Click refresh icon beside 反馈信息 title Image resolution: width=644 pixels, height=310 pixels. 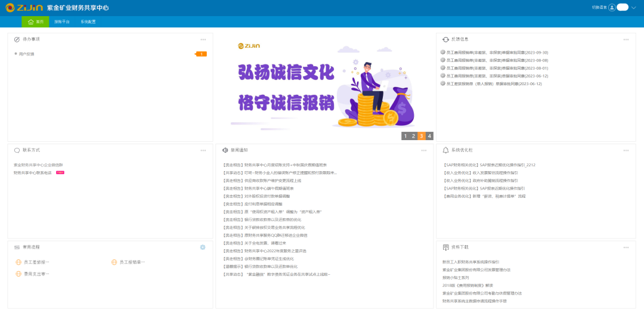[445, 39]
